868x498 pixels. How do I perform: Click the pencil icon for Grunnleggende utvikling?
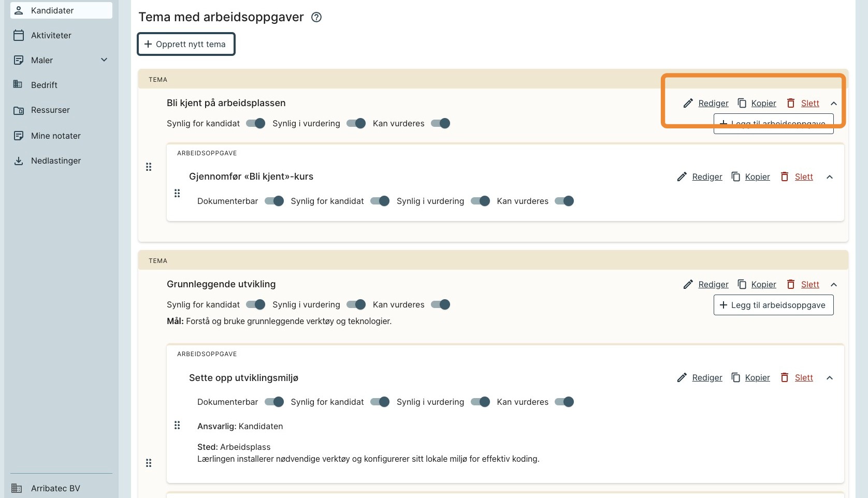click(x=688, y=284)
